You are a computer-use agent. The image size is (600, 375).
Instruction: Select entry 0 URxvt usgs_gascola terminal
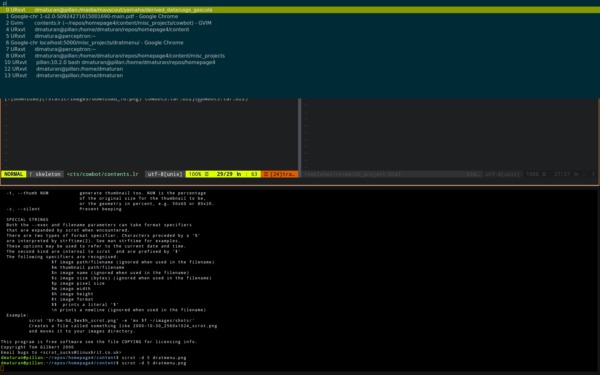click(x=300, y=10)
